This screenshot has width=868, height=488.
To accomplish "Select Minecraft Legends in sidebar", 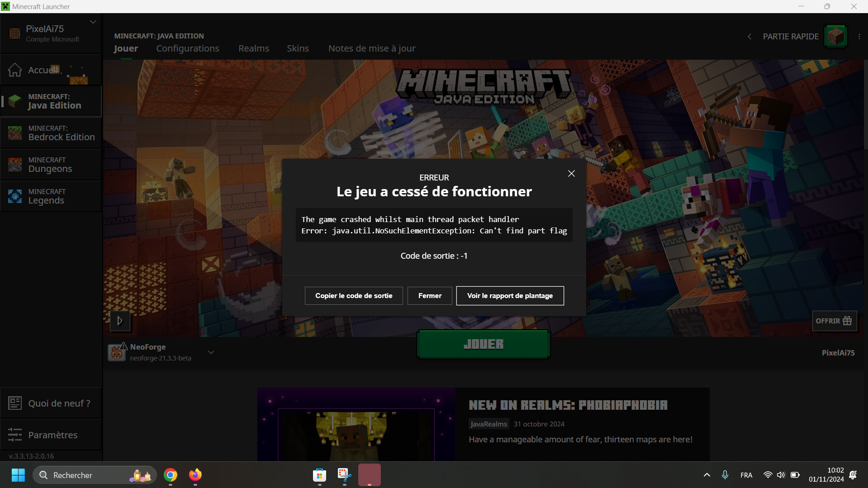I will click(x=51, y=196).
